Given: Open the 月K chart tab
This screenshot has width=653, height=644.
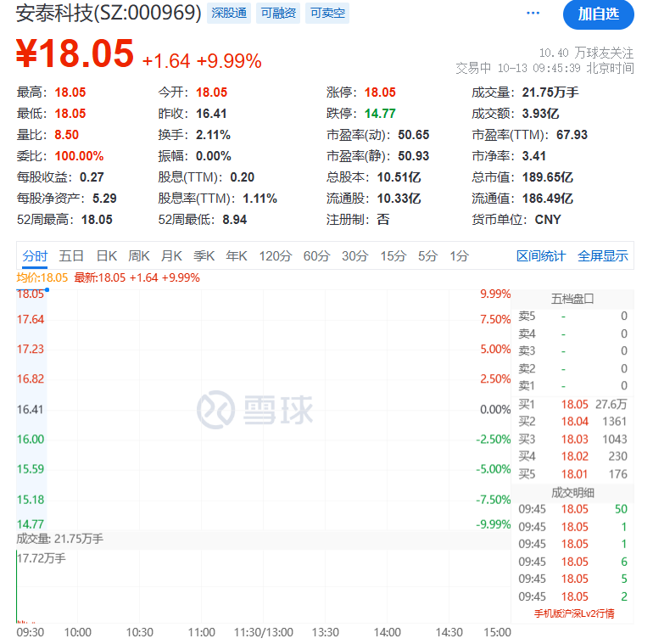Looking at the screenshot, I should pos(172,255).
